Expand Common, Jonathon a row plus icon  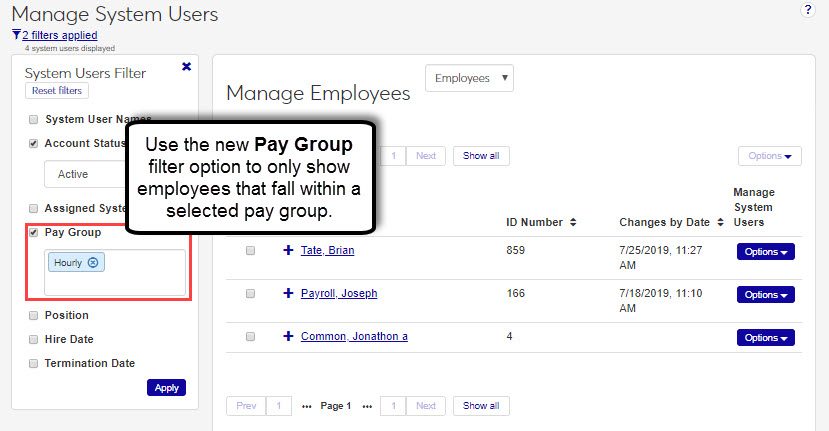[x=288, y=337]
